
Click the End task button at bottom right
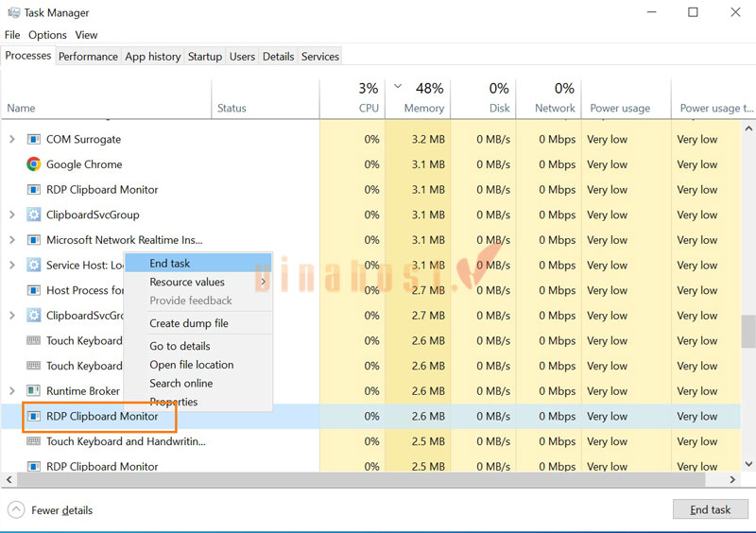[x=710, y=509]
